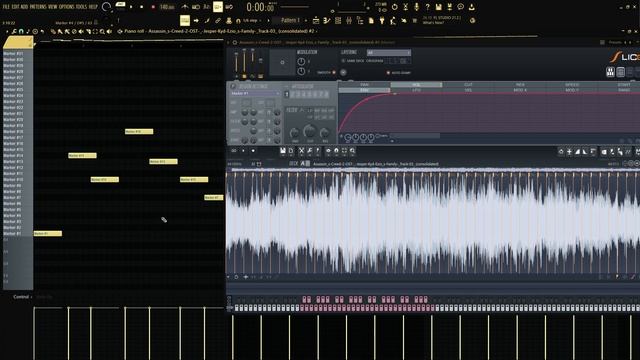
Task: Open the OPTIONS menu
Action: [x=67, y=7]
